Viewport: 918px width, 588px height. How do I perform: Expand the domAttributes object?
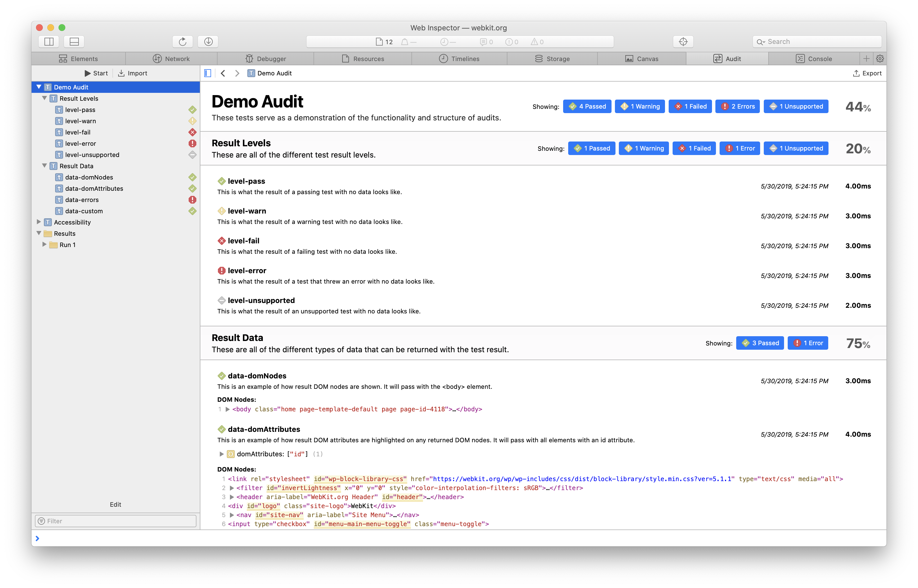click(221, 454)
